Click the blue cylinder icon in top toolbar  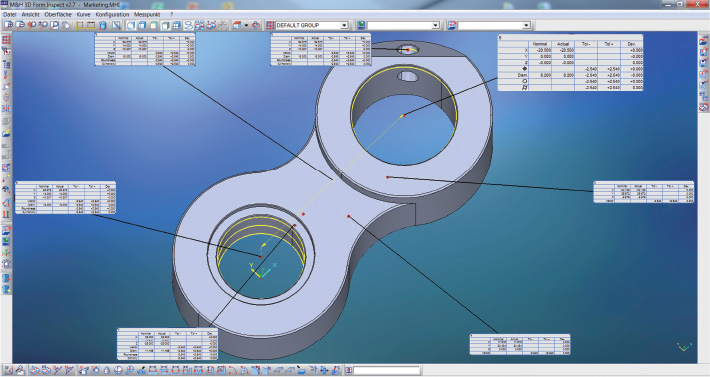103,25
